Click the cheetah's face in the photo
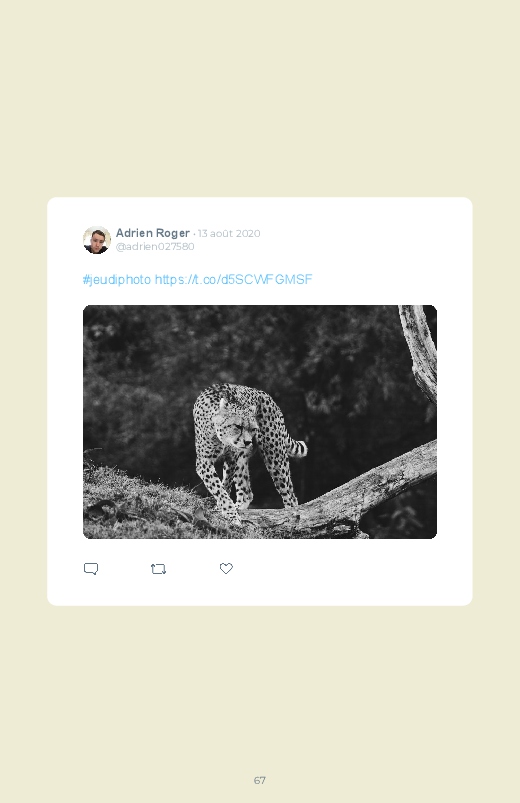 (236, 431)
